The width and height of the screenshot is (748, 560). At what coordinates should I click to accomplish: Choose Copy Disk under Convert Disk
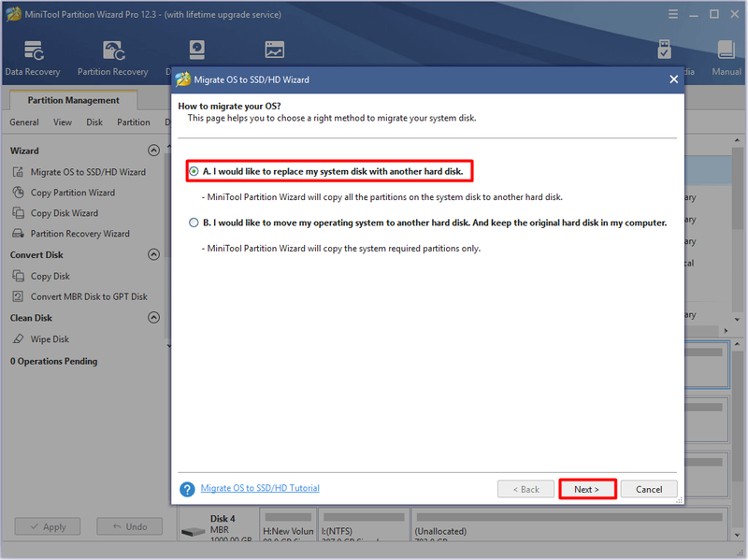coord(50,276)
